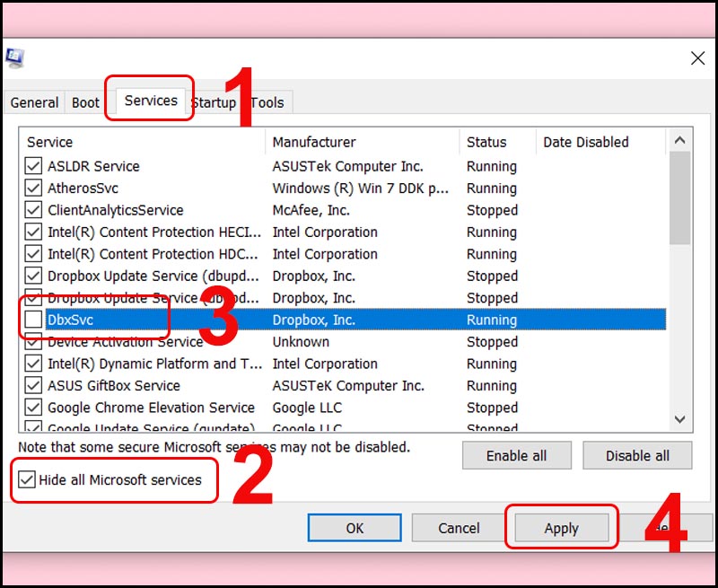Screen dimensions: 718x588
Task: Click the Disable all button
Action: click(x=637, y=456)
